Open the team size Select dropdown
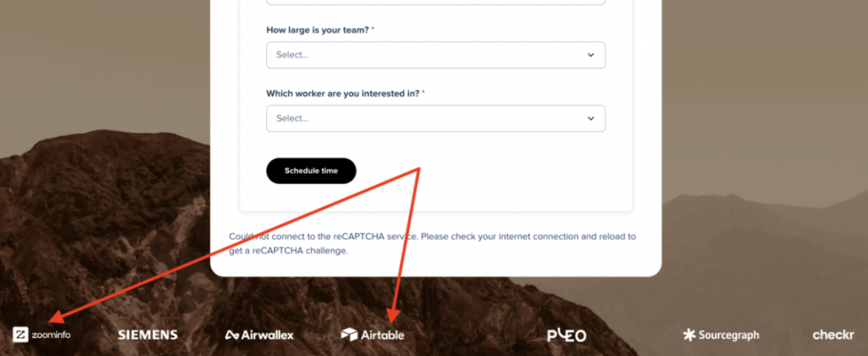The width and height of the screenshot is (868, 356). pos(436,55)
